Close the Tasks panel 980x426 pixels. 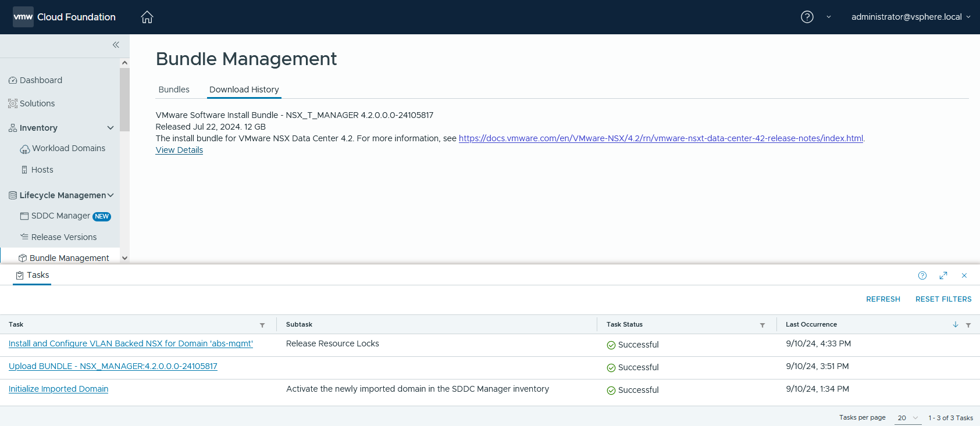[x=964, y=275]
